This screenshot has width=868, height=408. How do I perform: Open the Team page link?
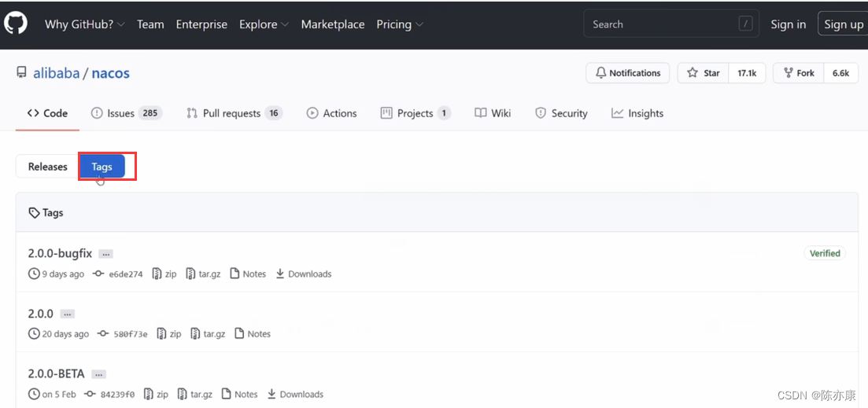(x=150, y=24)
